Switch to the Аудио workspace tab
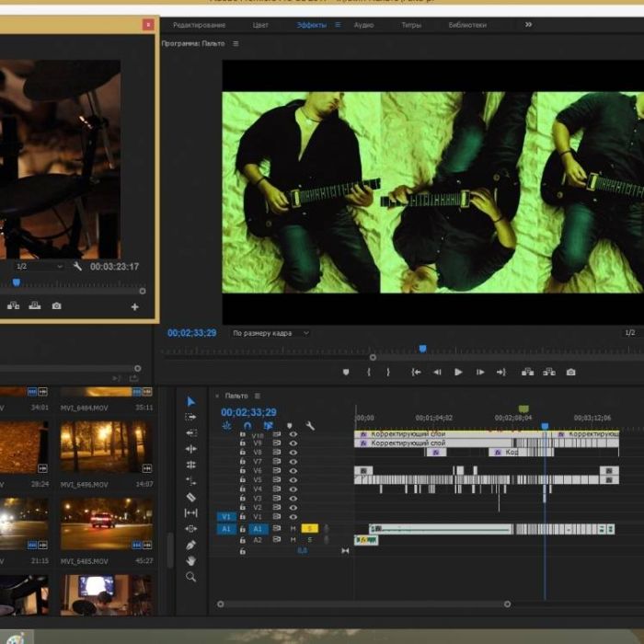Screen dimensions: 644x644 [362, 25]
